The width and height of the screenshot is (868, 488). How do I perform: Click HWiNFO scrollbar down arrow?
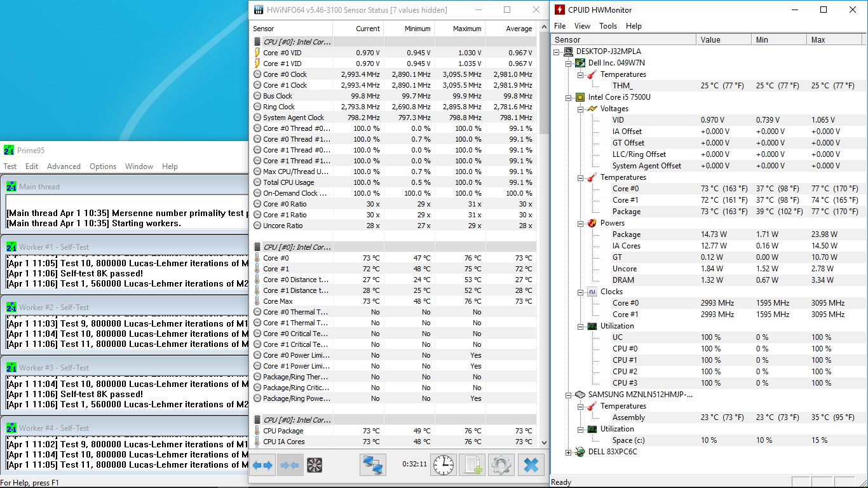[x=543, y=442]
